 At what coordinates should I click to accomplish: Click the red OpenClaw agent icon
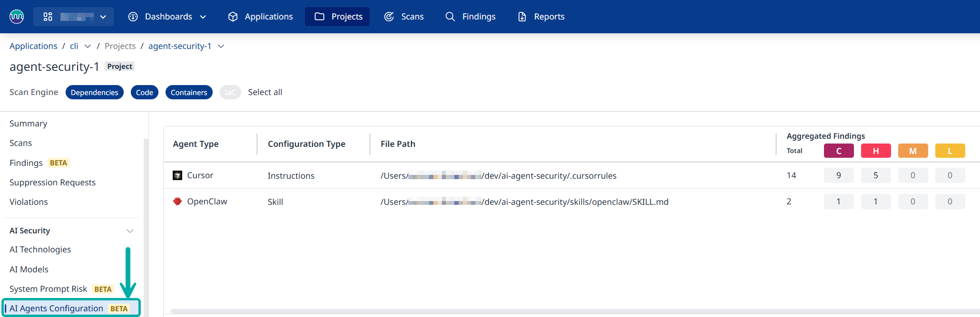coord(177,202)
